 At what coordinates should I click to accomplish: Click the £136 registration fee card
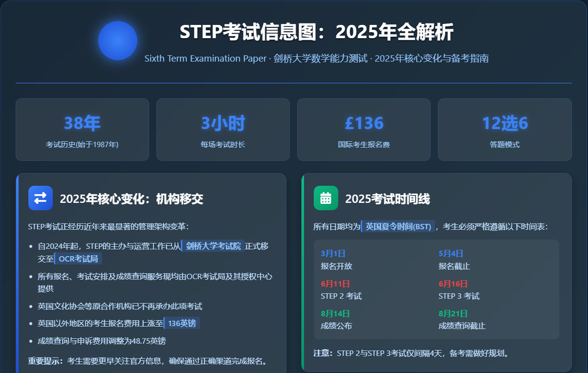click(x=364, y=130)
